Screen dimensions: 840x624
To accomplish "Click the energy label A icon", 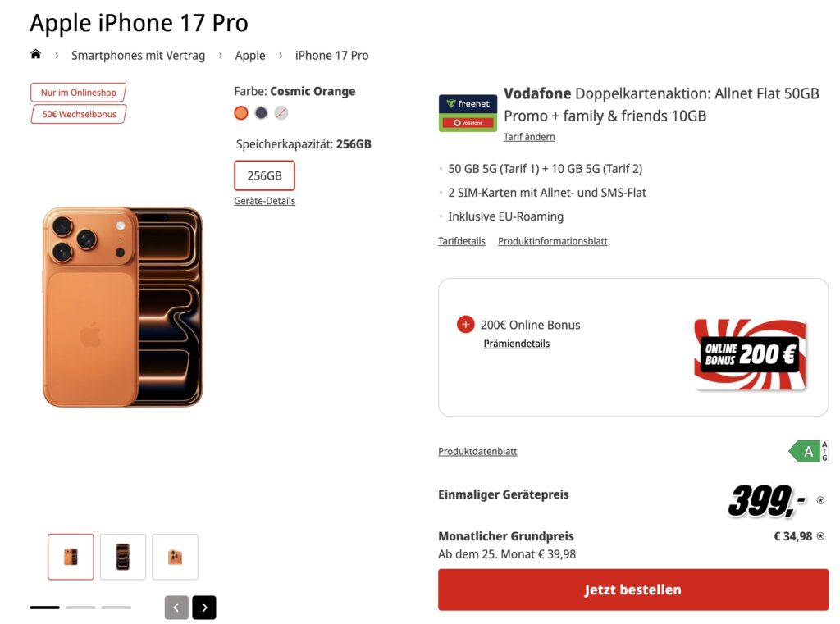I will pyautogui.click(x=808, y=451).
